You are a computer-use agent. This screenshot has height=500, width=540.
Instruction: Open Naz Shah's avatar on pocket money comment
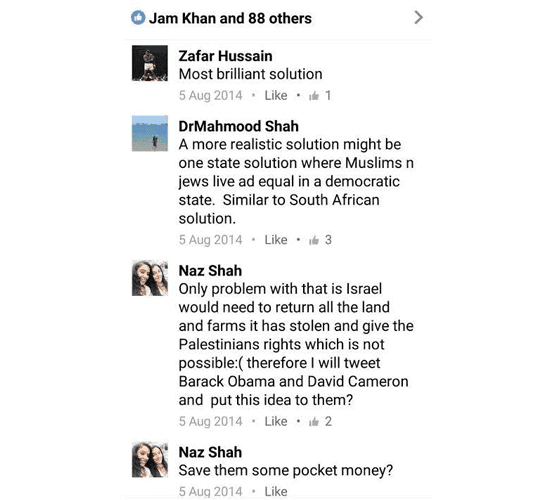pos(150,459)
